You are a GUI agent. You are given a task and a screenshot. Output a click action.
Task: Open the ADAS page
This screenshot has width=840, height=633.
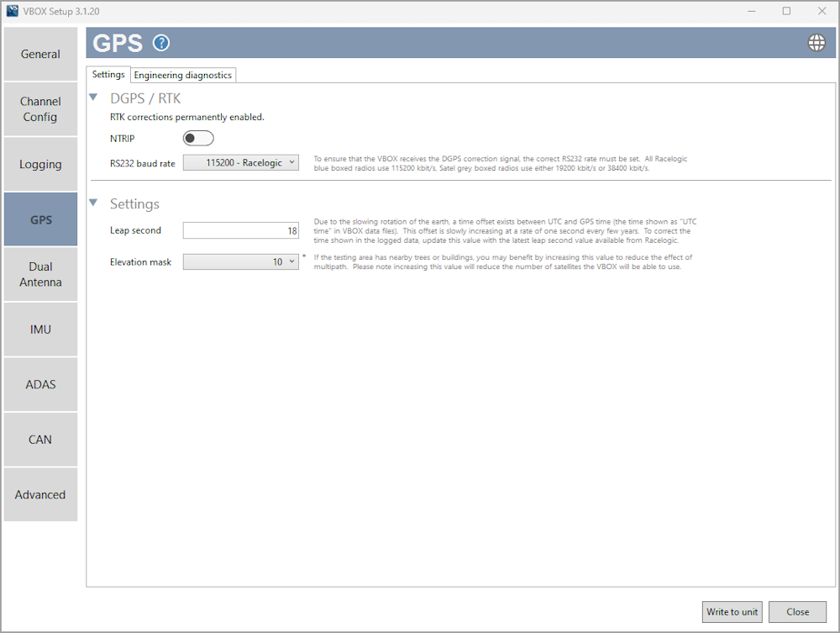(x=40, y=384)
